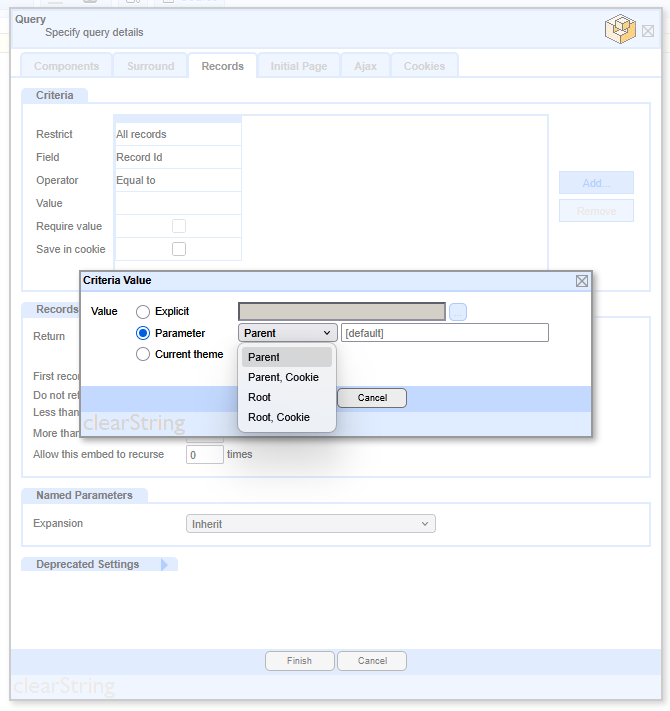Click the small button beside the Explicit field
670x711 pixels.
tap(458, 312)
